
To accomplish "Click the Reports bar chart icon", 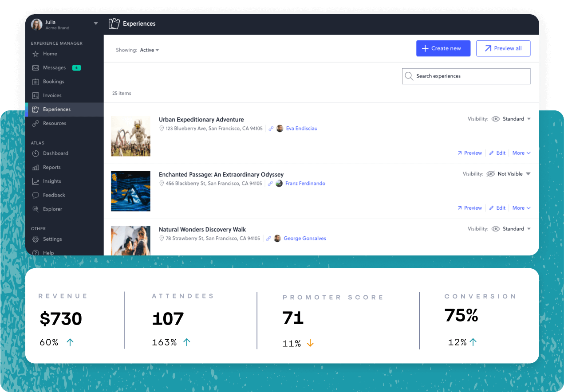I will (35, 167).
